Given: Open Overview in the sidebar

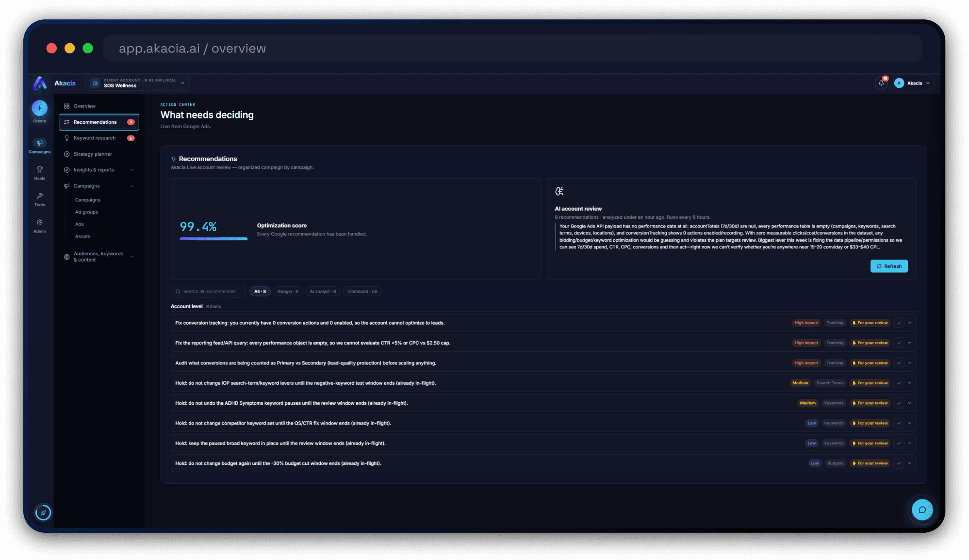Looking at the screenshot, I should coord(99,106).
